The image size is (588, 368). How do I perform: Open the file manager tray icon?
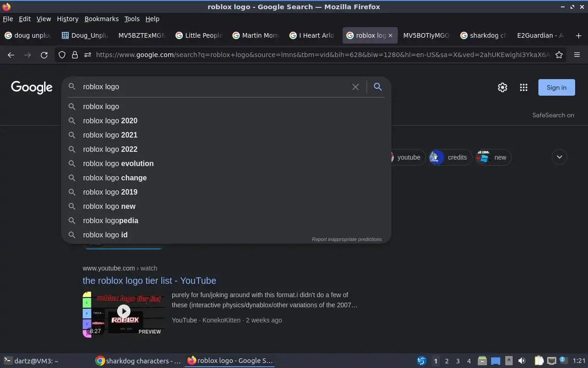coord(482,361)
